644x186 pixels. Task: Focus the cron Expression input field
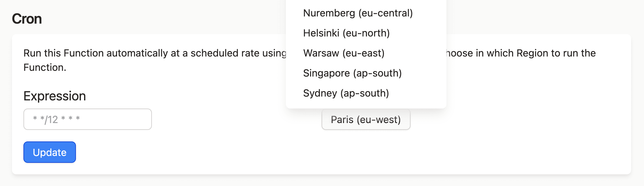(87, 119)
